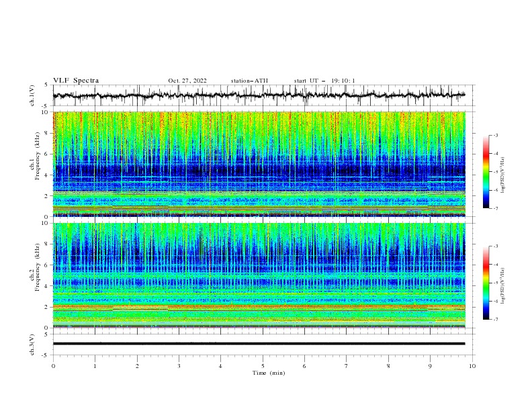
Task: Click the ch.2 "Frequency (kHz)" axis label
Action: pos(38,267)
